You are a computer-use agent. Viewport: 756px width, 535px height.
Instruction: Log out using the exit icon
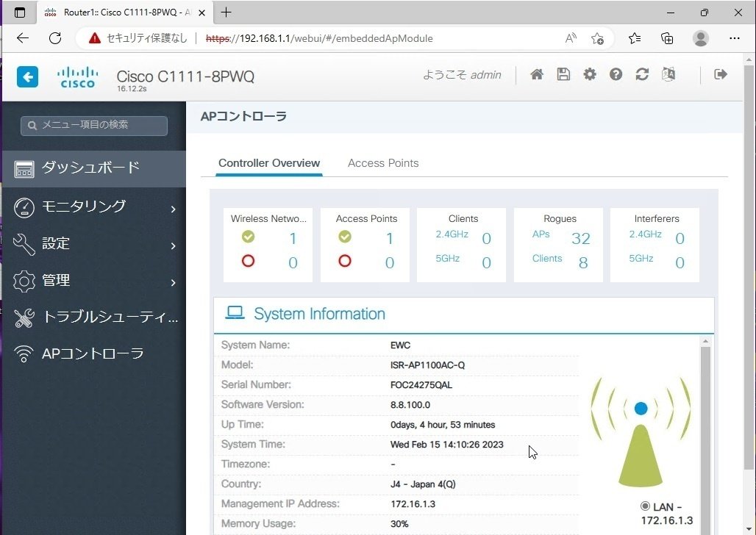point(720,74)
